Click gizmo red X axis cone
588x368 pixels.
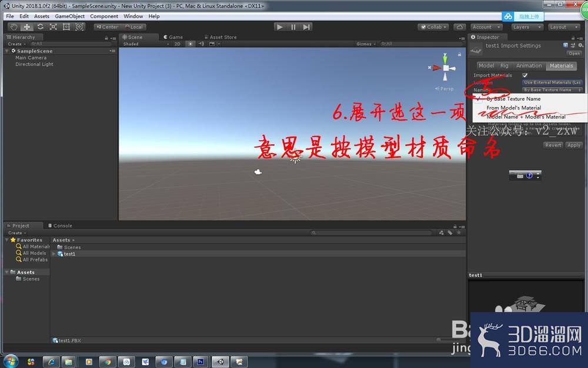(436, 68)
